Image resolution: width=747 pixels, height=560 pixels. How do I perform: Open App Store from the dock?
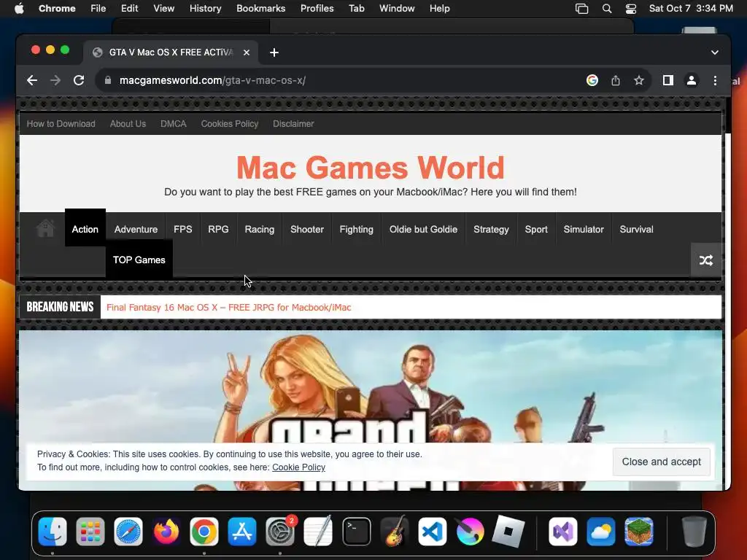[x=242, y=532]
